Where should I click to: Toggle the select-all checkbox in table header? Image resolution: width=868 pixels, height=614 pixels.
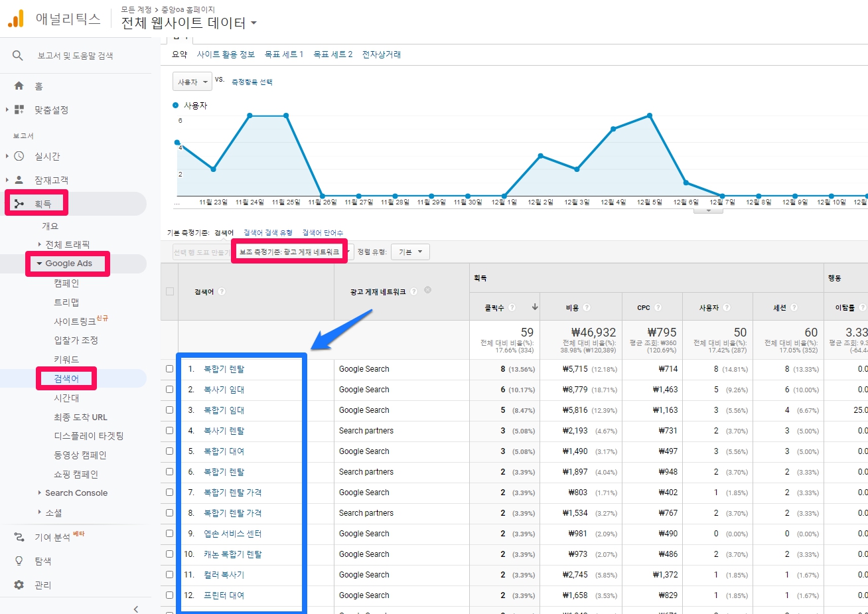(x=170, y=291)
